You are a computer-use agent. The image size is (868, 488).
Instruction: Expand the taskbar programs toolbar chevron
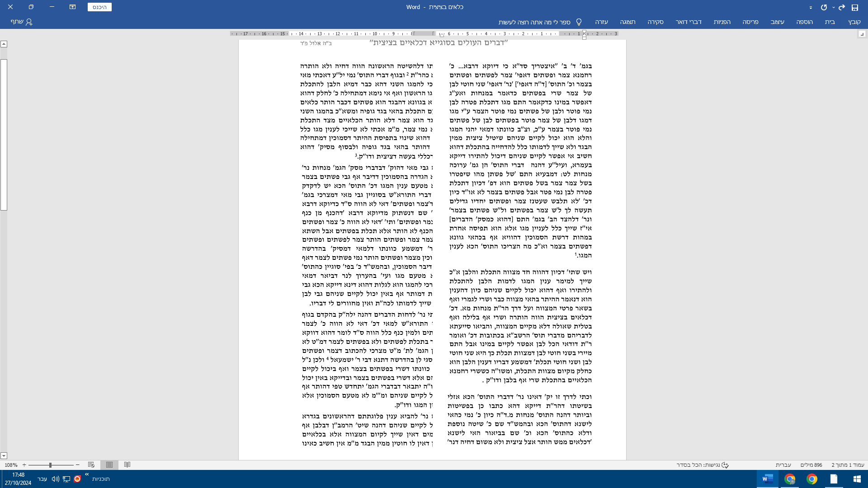click(x=87, y=474)
